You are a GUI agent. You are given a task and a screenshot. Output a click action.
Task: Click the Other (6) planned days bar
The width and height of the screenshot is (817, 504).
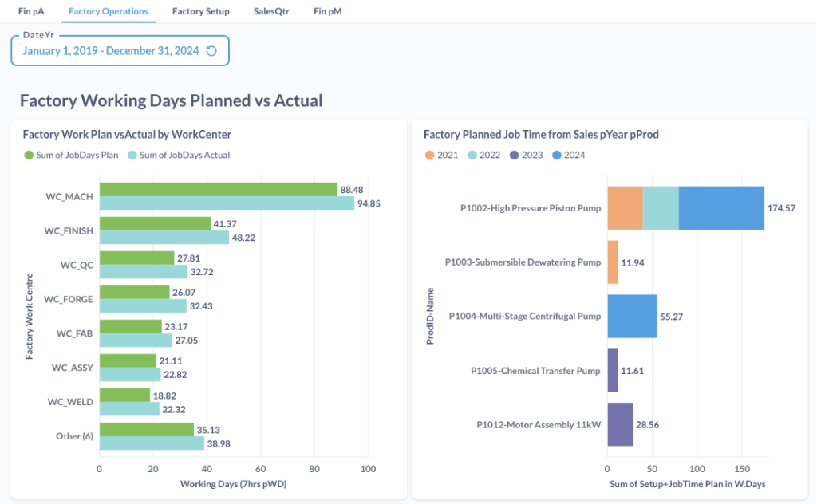coord(146,429)
